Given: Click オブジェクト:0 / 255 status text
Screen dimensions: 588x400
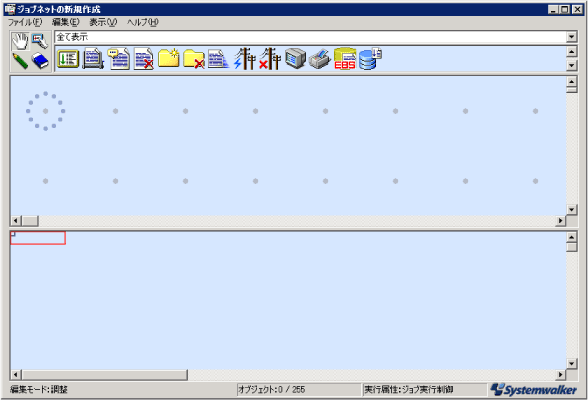Looking at the screenshot, I should (272, 390).
